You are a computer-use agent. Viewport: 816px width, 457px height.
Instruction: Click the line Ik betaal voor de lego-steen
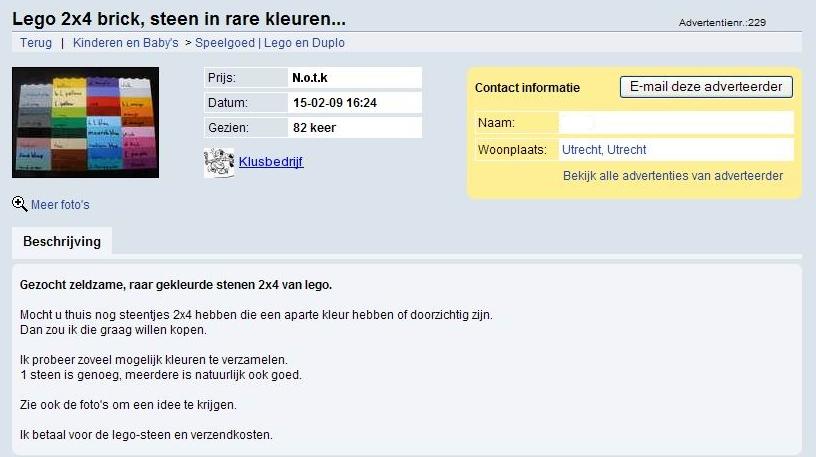coord(146,435)
